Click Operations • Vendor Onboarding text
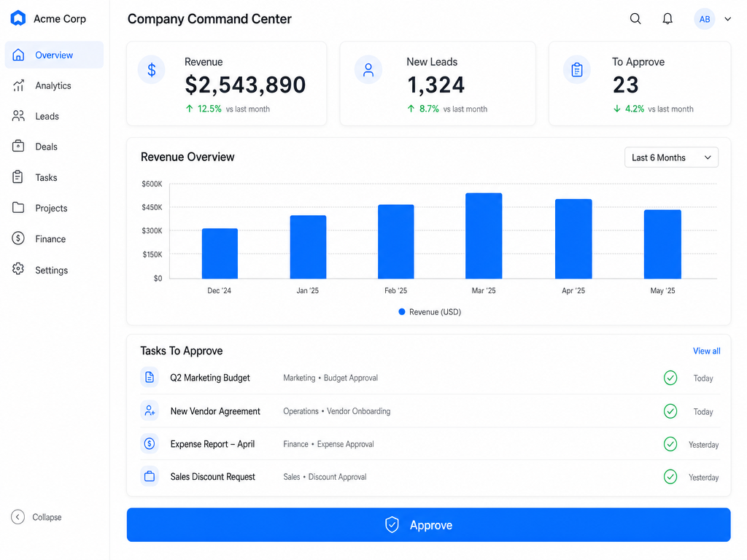The width and height of the screenshot is (747, 560). coord(336,411)
